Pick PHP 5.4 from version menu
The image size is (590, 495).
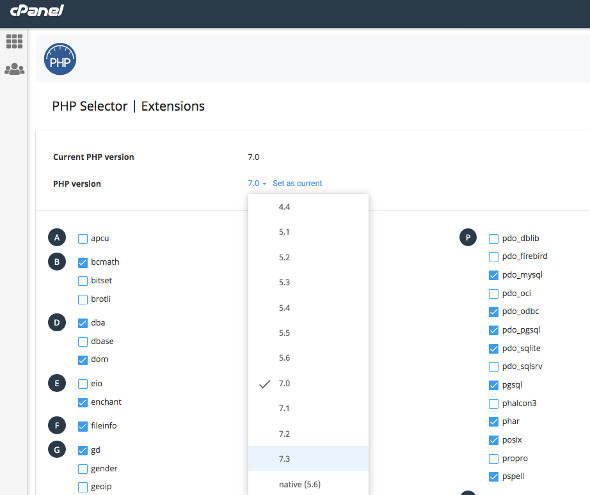[308, 308]
